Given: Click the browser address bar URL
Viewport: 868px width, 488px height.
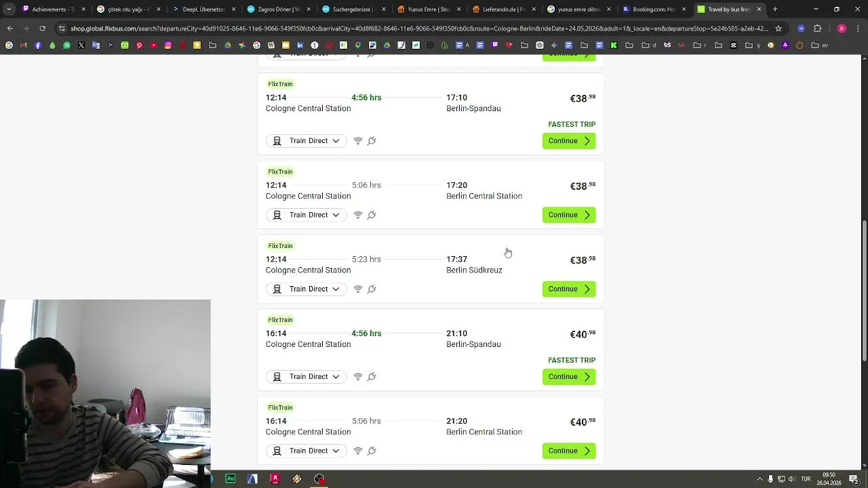Looking at the screenshot, I should click(x=419, y=28).
